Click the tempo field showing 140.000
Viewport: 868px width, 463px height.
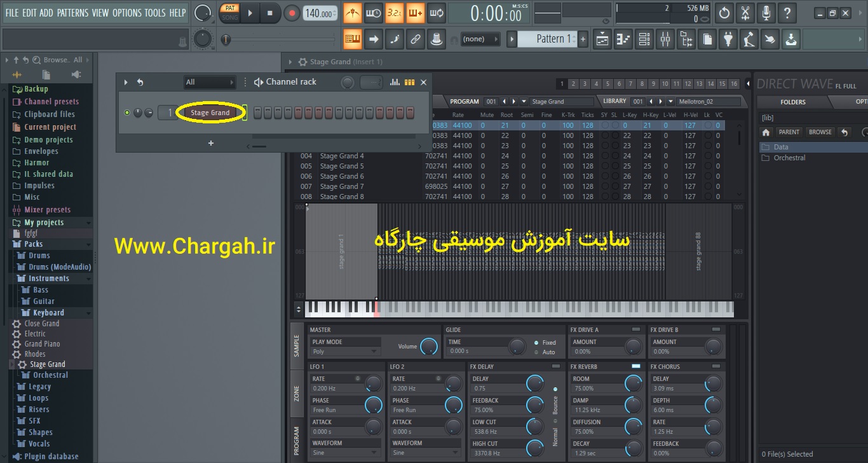320,13
